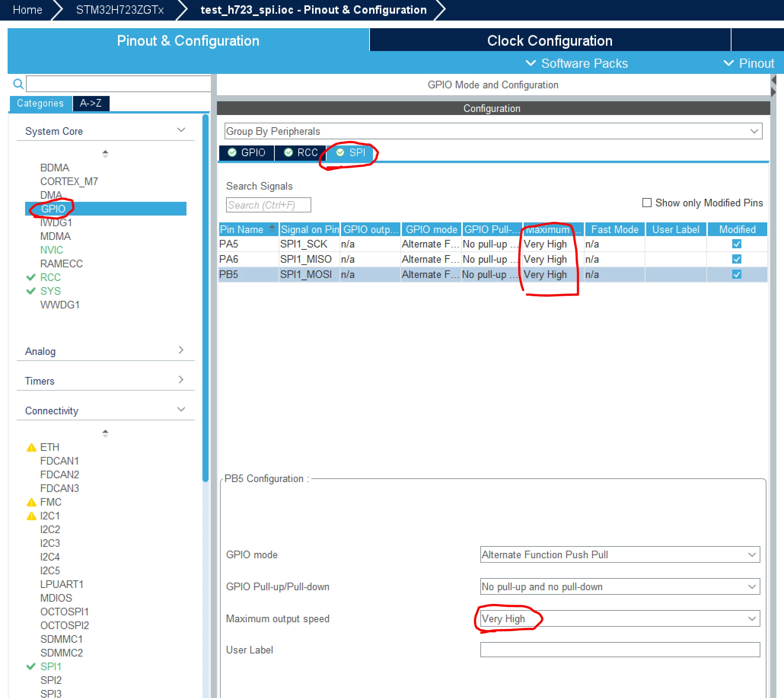
Task: Select GPIO in the System Core tree
Action: [106, 209]
